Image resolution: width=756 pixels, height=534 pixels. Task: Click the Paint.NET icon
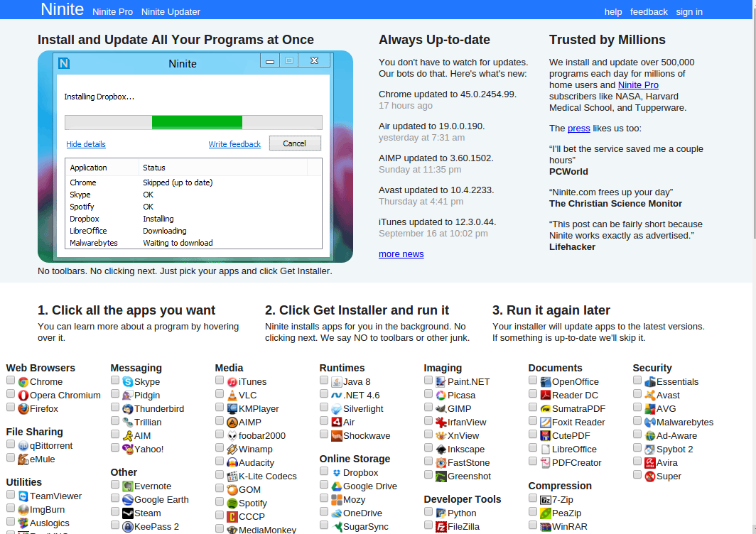(441, 382)
